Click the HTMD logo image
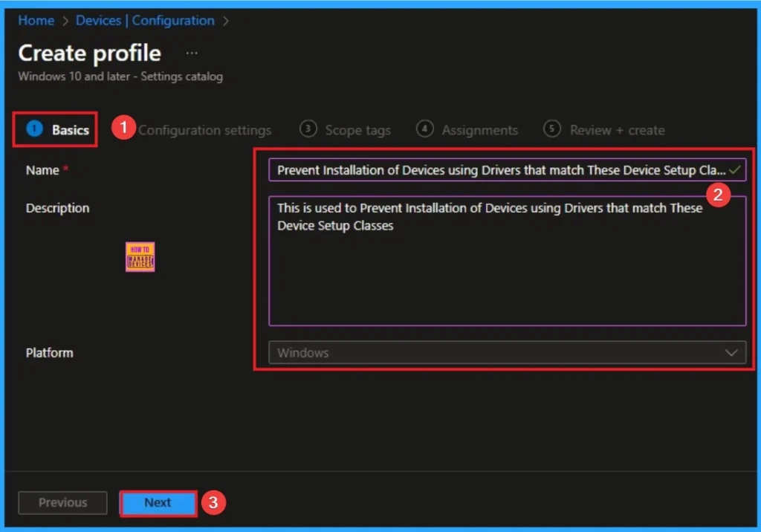 click(140, 256)
